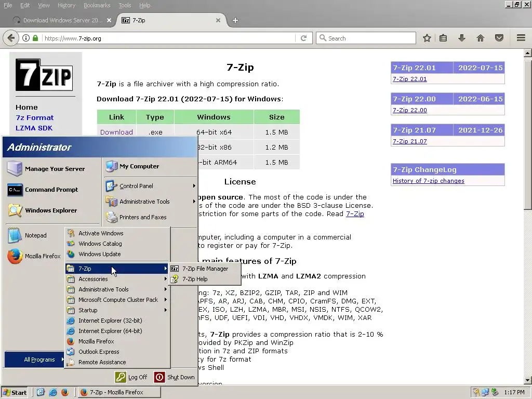Viewport: 532px width, 399px height.
Task: Open Firefox downloads arrow
Action: coord(461,38)
